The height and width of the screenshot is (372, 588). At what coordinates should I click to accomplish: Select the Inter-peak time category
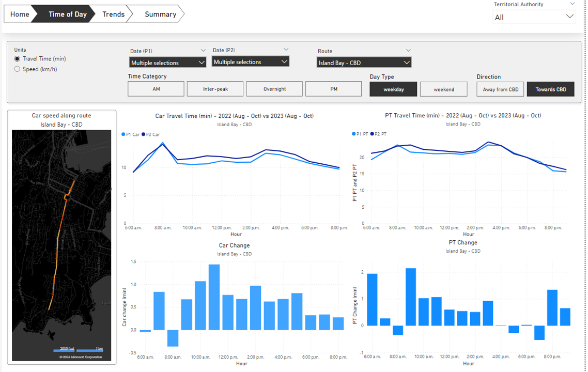[215, 89]
